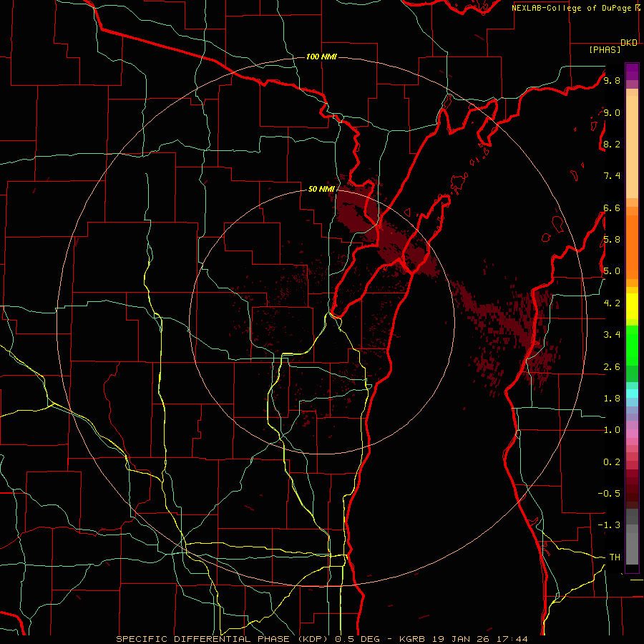The height and width of the screenshot is (644, 644).
Task: Pick the bright green color bar segment
Action: point(632,346)
